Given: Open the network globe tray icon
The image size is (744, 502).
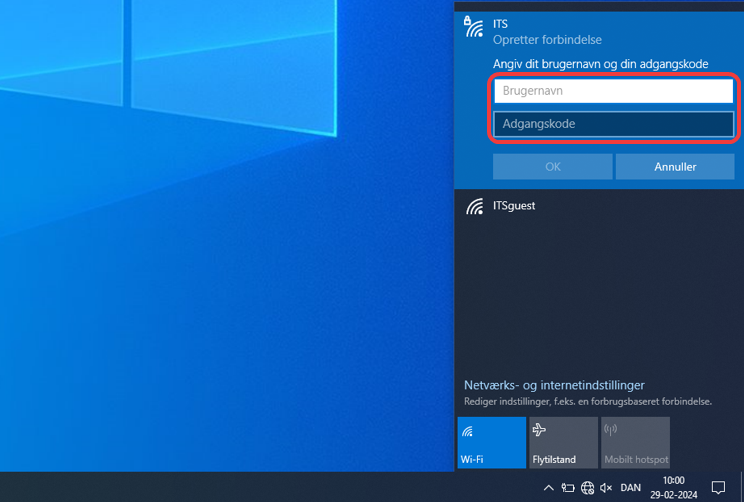Looking at the screenshot, I should [x=587, y=488].
